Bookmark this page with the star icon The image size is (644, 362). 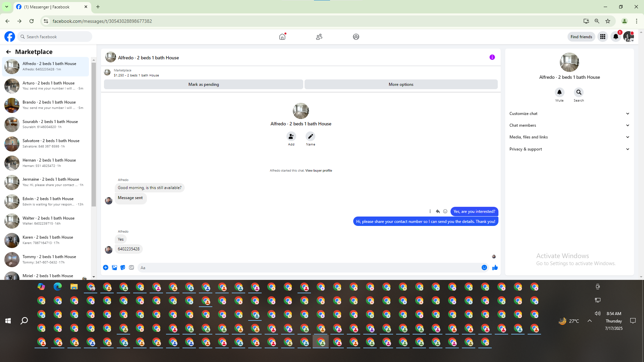click(x=608, y=21)
